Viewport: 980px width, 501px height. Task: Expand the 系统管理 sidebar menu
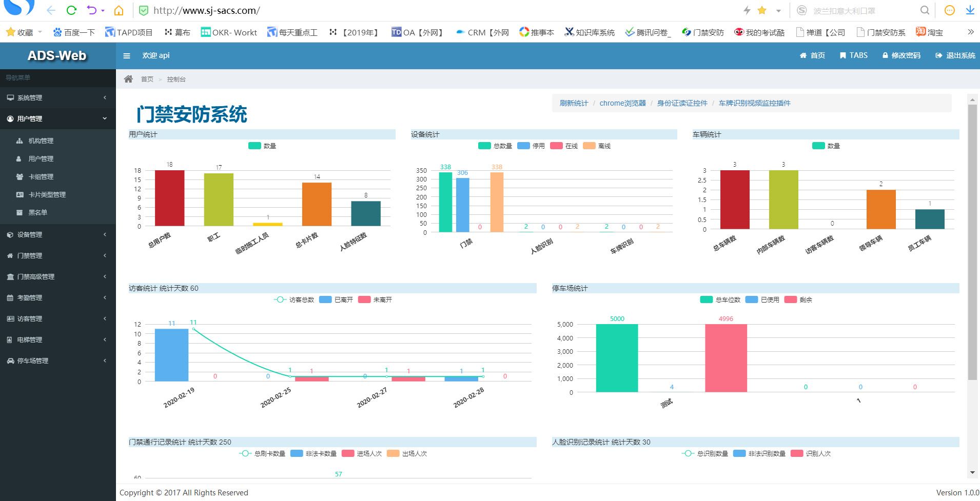coord(56,98)
